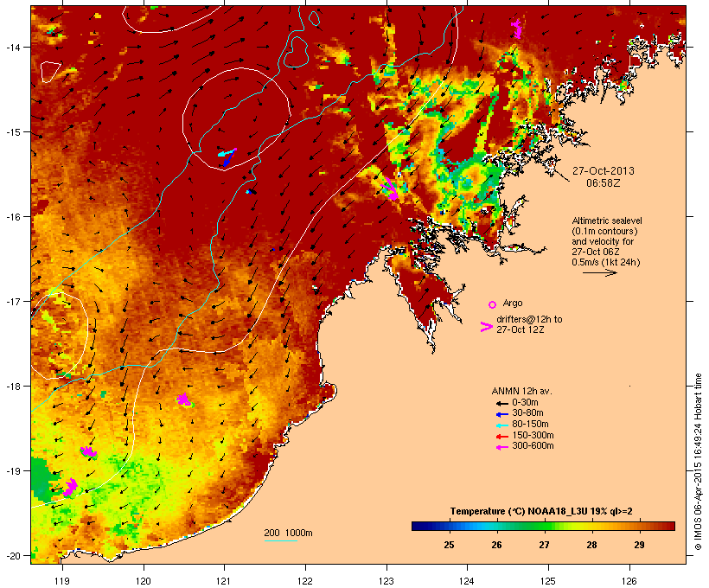
Task: Click the '30-80m' depth legend label
Action: 527,412
